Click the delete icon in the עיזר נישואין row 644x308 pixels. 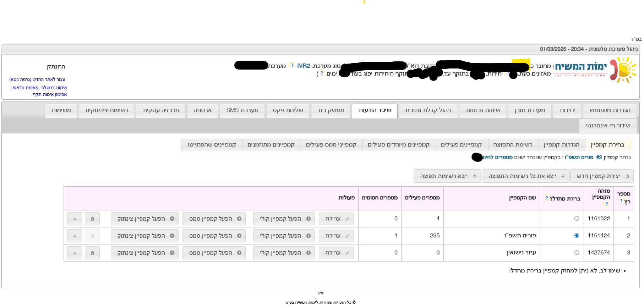[x=92, y=253]
